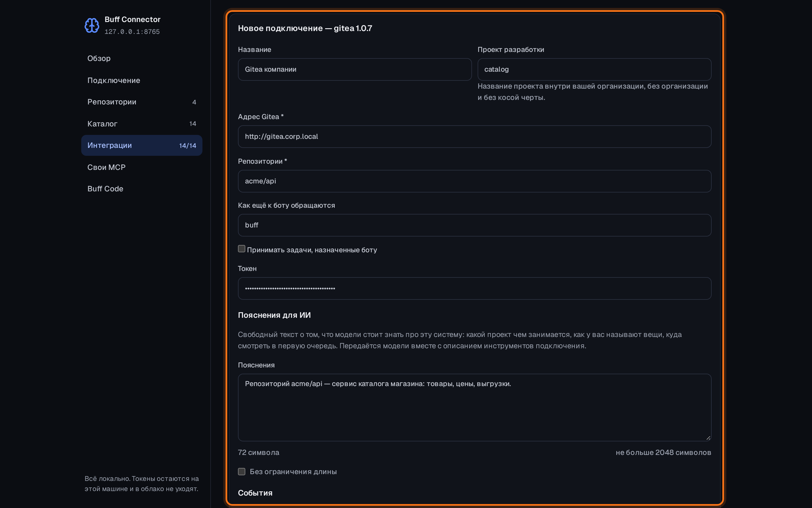812x508 pixels.
Task: Grab the textarea resize handle in Пояснения
Action: tap(708, 438)
